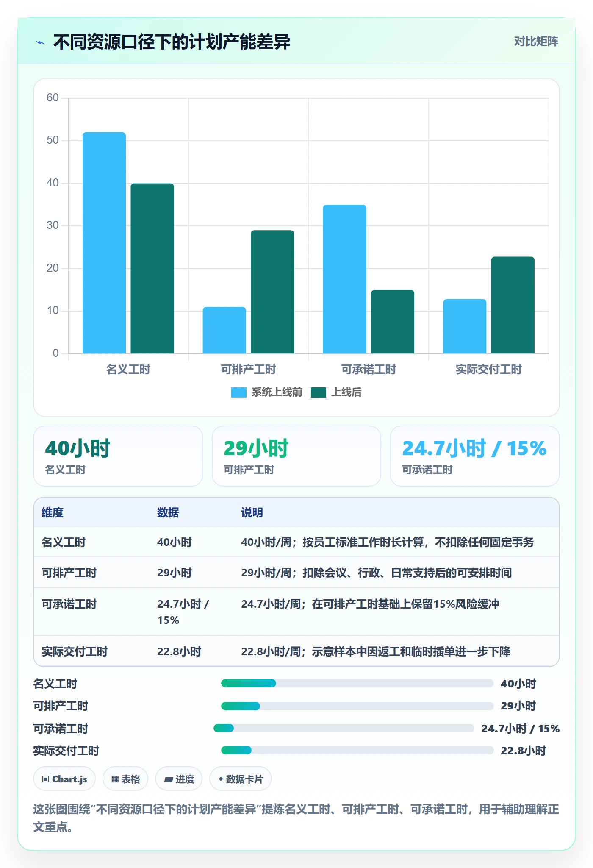Click the 可承诺工时 progress bar

coord(344,728)
